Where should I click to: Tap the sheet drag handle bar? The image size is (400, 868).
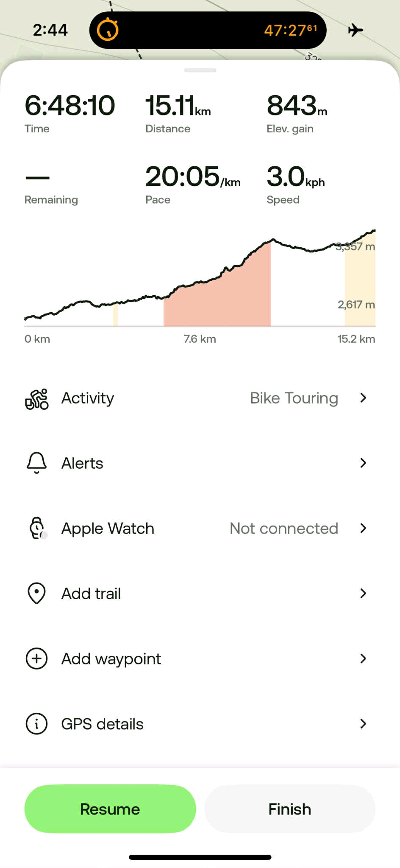coord(200,70)
